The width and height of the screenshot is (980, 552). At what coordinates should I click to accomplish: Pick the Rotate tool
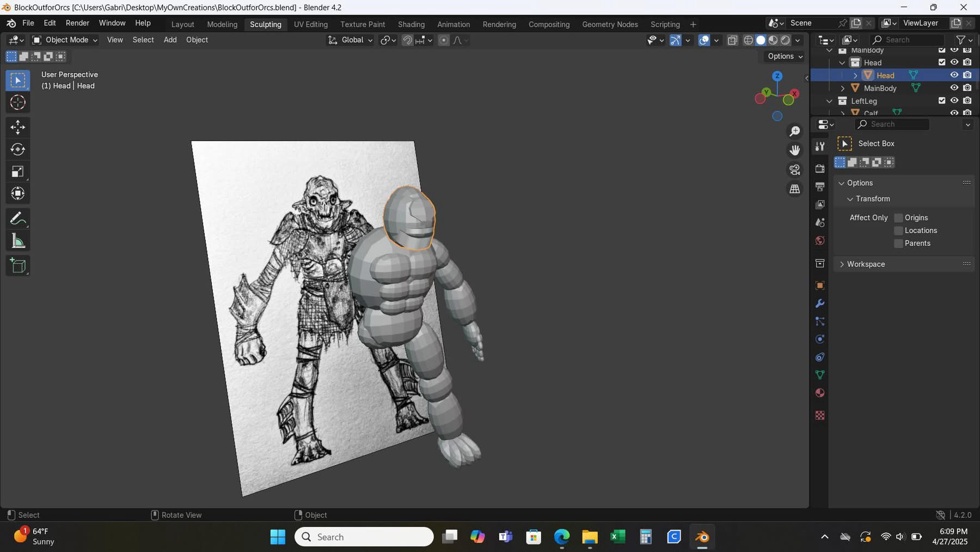tap(18, 149)
